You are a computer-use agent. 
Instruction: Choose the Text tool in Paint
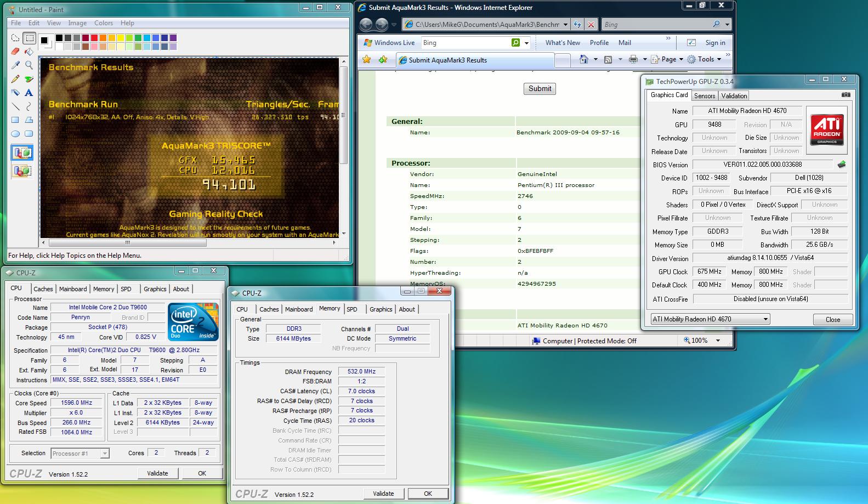point(29,93)
